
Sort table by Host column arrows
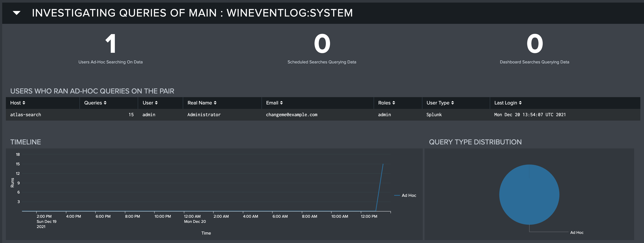[24, 103]
